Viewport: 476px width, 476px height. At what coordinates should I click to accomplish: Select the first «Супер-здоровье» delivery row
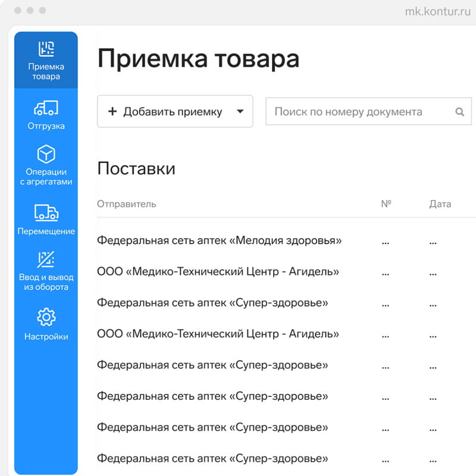pos(212,303)
